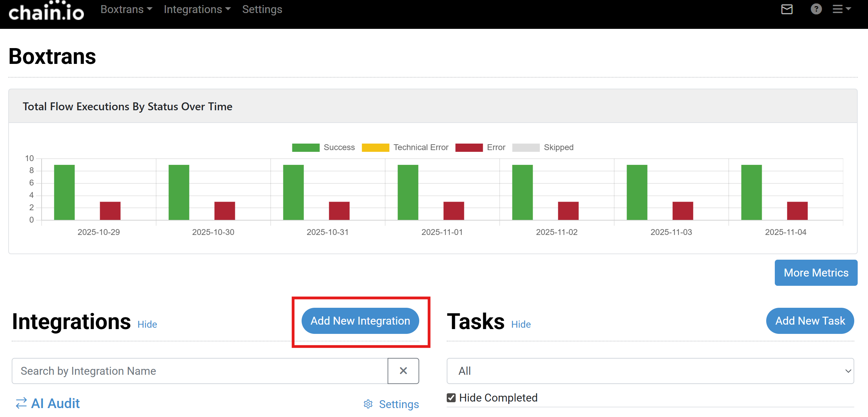Click the More Metrics button
This screenshot has width=868, height=417.
(x=816, y=273)
